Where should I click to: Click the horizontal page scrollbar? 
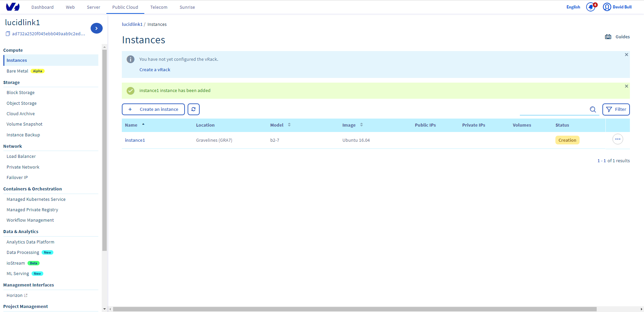point(354,309)
